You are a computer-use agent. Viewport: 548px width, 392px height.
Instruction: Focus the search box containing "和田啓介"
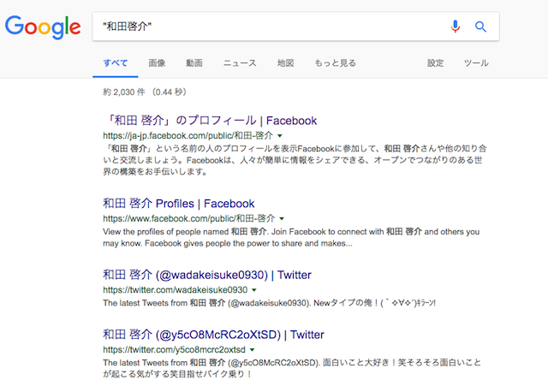(295, 27)
